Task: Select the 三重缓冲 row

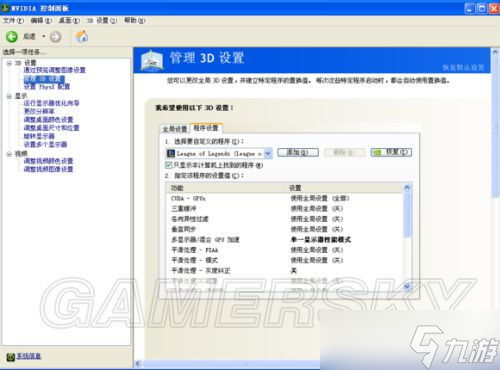Action: point(285,209)
